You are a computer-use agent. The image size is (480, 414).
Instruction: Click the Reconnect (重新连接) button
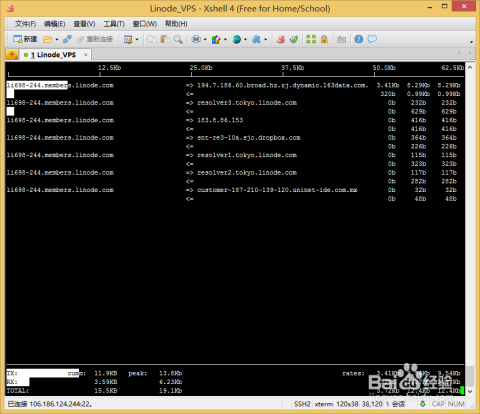(95, 39)
